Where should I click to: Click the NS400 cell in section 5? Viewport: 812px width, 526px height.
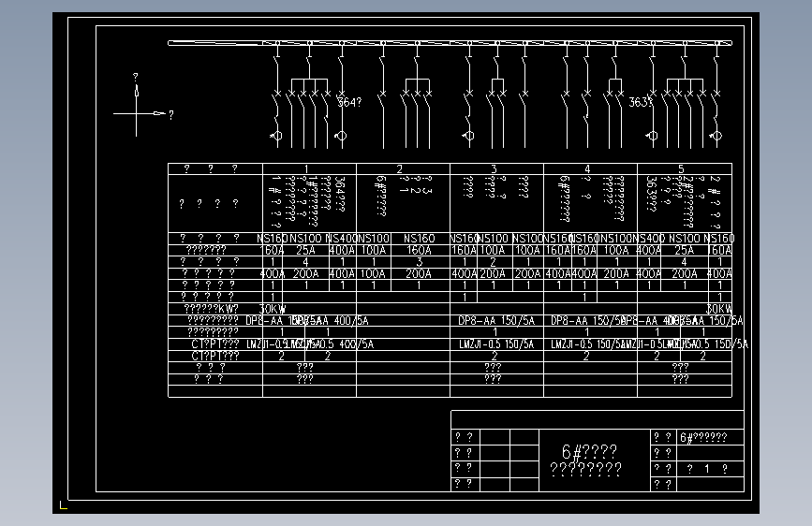(649, 239)
